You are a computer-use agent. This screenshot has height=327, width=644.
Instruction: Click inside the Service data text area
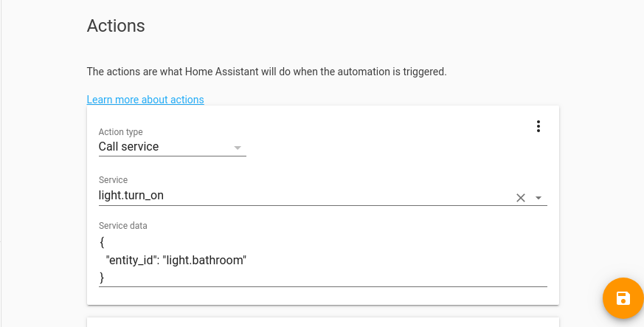(x=323, y=260)
